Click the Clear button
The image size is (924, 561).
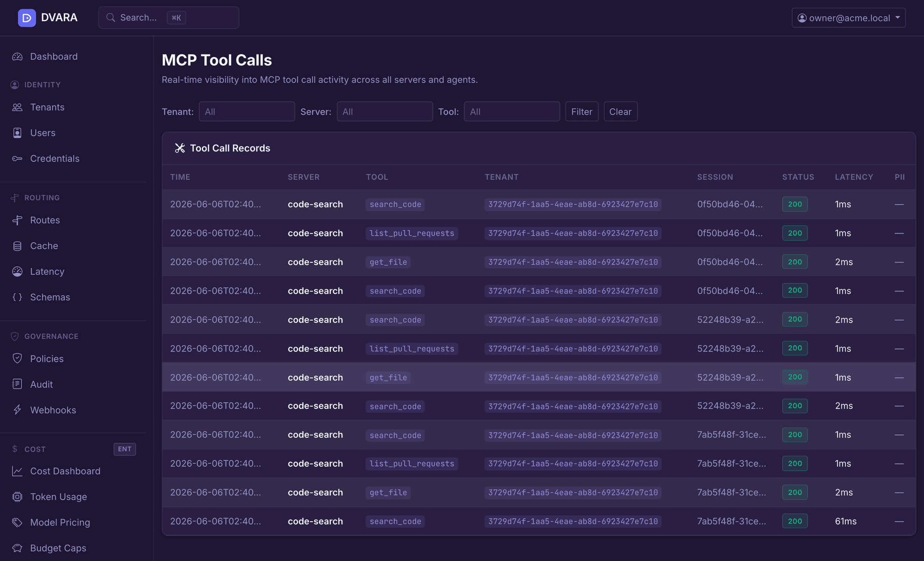[x=620, y=111]
